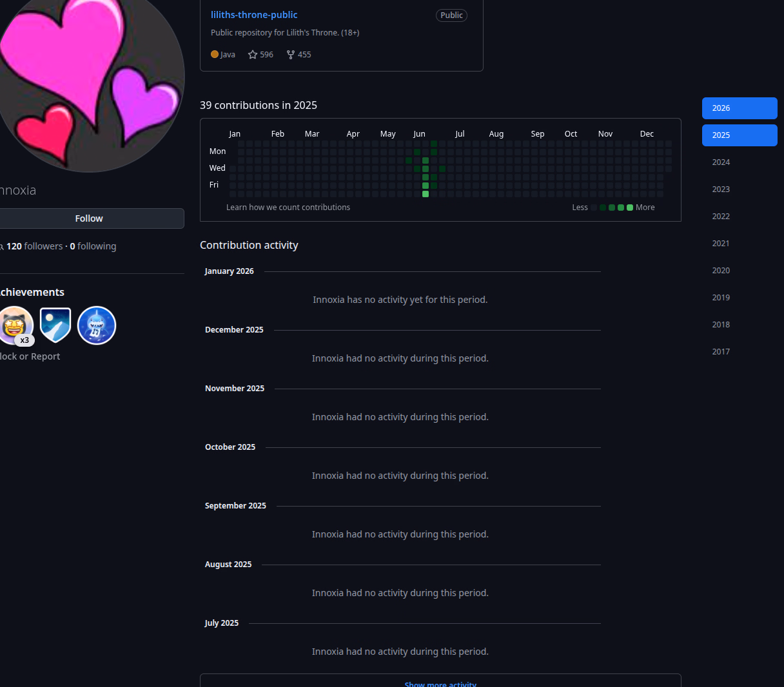This screenshot has height=687, width=784.
Task: Open the 0 following list
Action: coord(93,246)
